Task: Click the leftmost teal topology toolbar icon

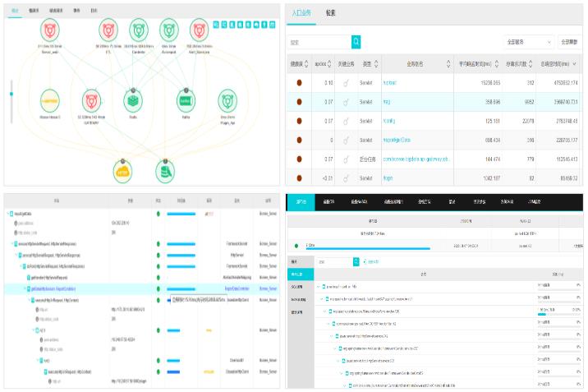Action: coord(216,25)
